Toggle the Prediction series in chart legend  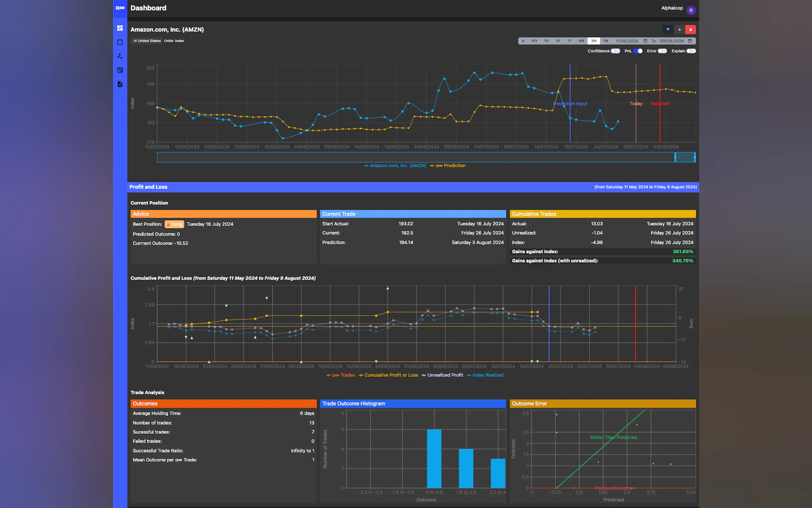pos(448,166)
